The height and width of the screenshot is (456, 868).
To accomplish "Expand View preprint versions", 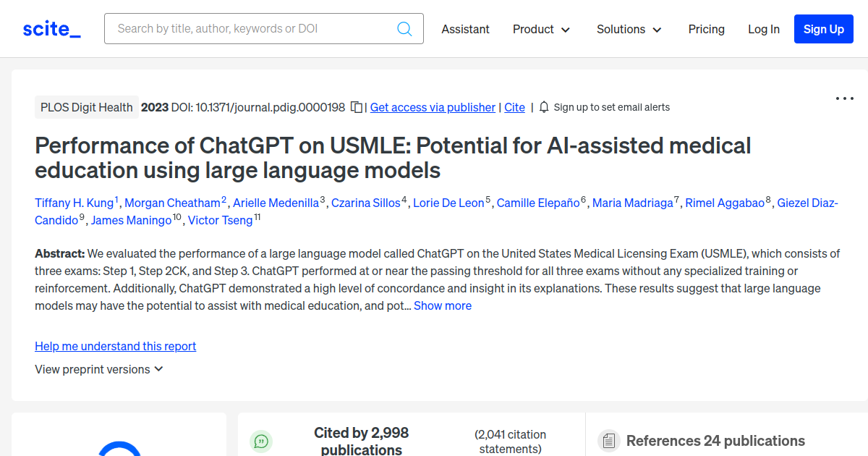I will point(99,369).
